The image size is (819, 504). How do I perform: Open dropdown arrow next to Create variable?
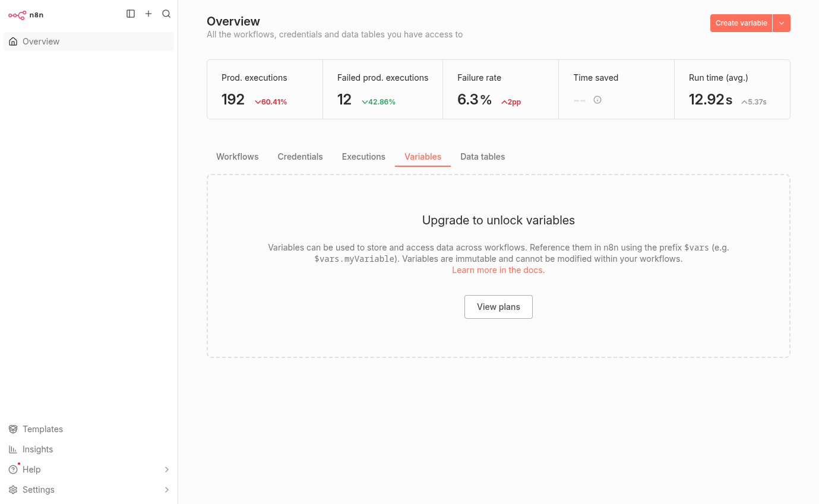782,23
